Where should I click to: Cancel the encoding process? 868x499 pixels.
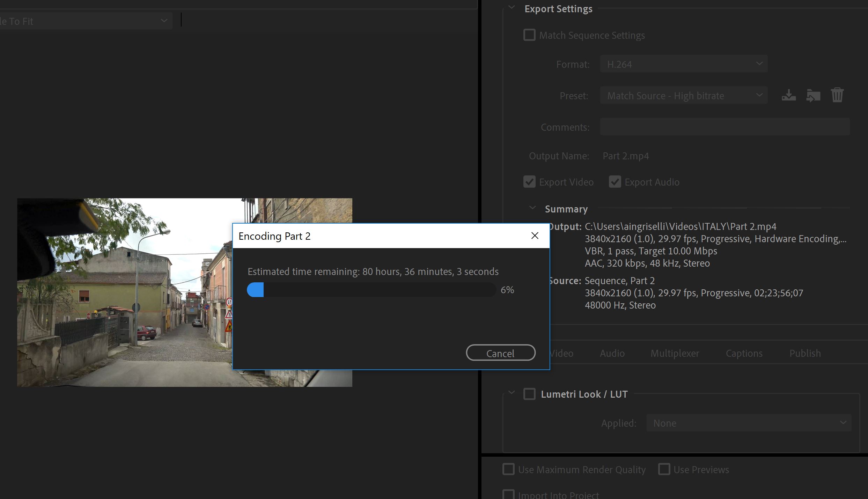[501, 353]
